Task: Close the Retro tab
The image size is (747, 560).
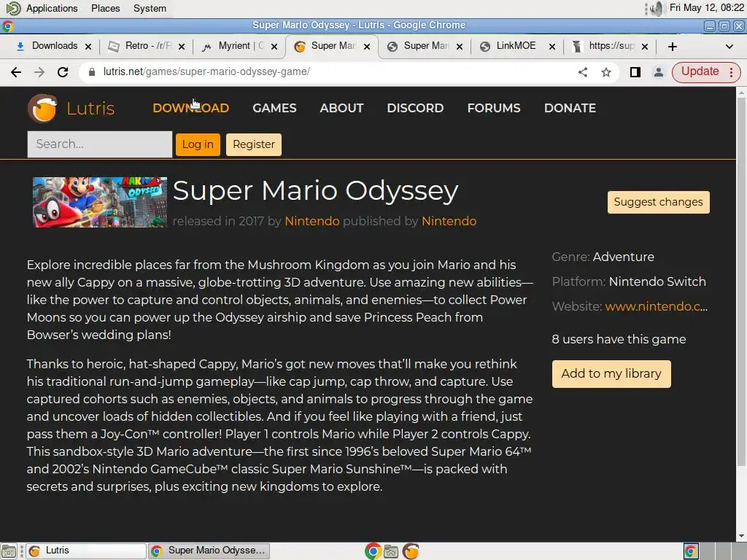Action: pos(182,46)
